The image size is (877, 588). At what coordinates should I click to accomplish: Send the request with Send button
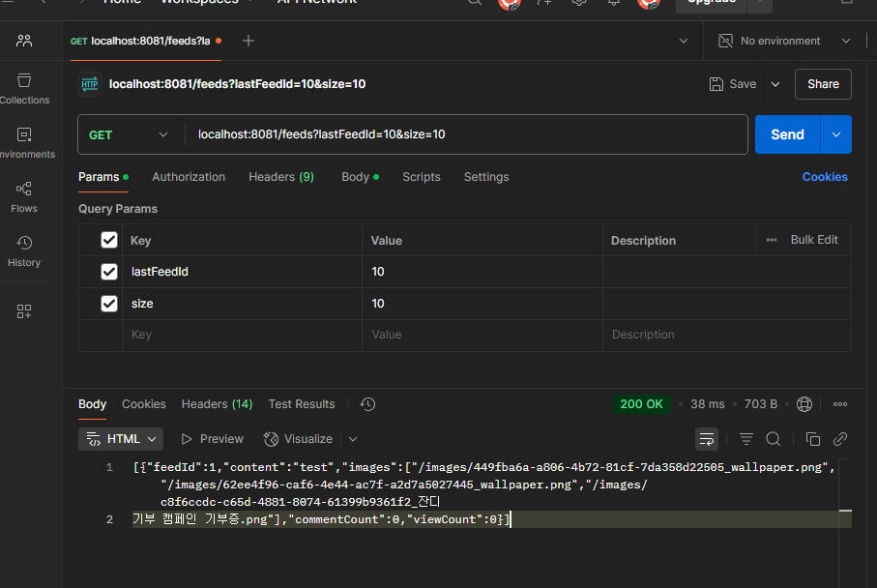pos(787,134)
